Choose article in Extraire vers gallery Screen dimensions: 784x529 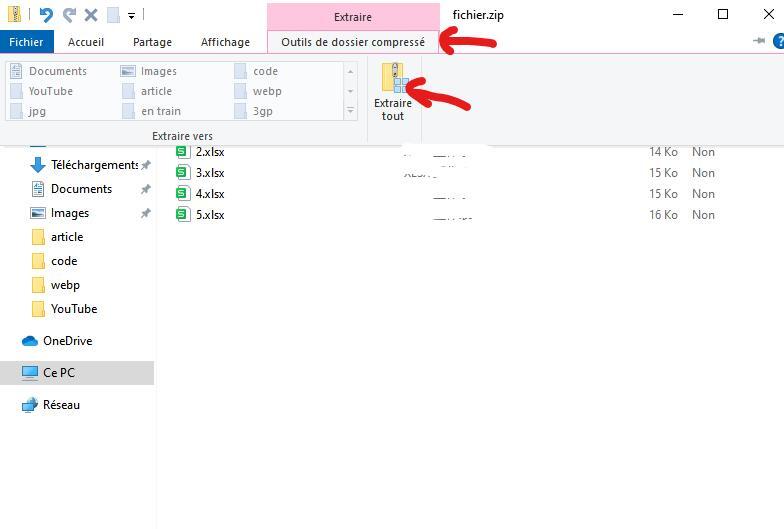[147, 91]
